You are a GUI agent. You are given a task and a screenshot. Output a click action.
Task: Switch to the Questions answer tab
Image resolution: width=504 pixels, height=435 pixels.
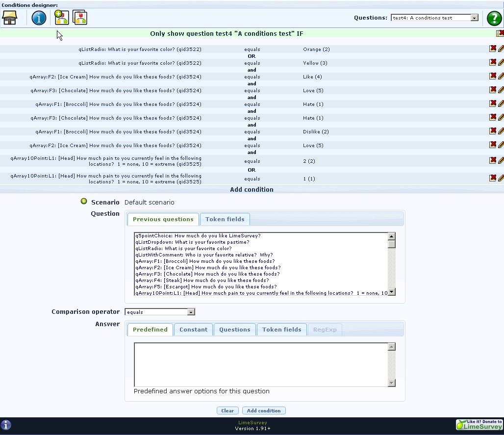[234, 330]
